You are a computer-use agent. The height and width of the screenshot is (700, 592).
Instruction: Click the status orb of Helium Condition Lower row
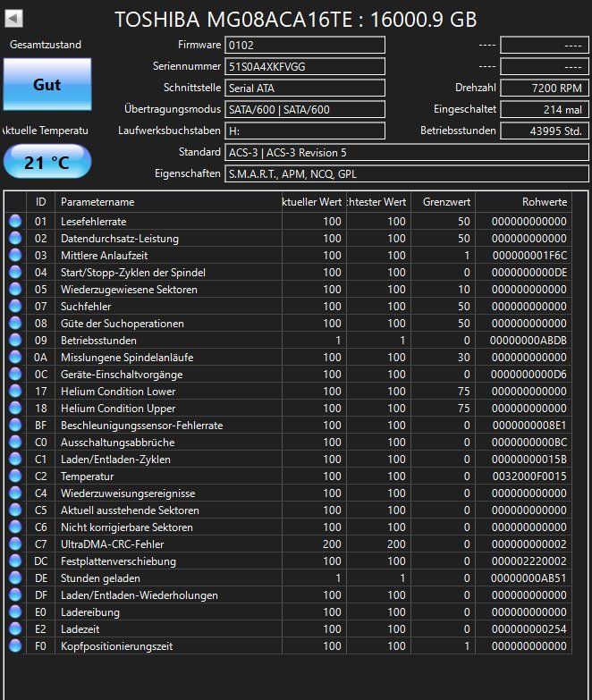click(x=15, y=391)
